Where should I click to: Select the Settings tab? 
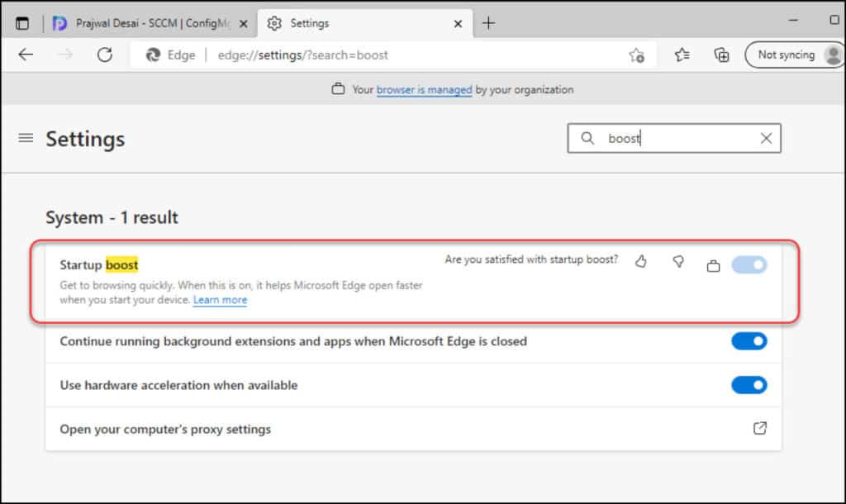coord(365,23)
